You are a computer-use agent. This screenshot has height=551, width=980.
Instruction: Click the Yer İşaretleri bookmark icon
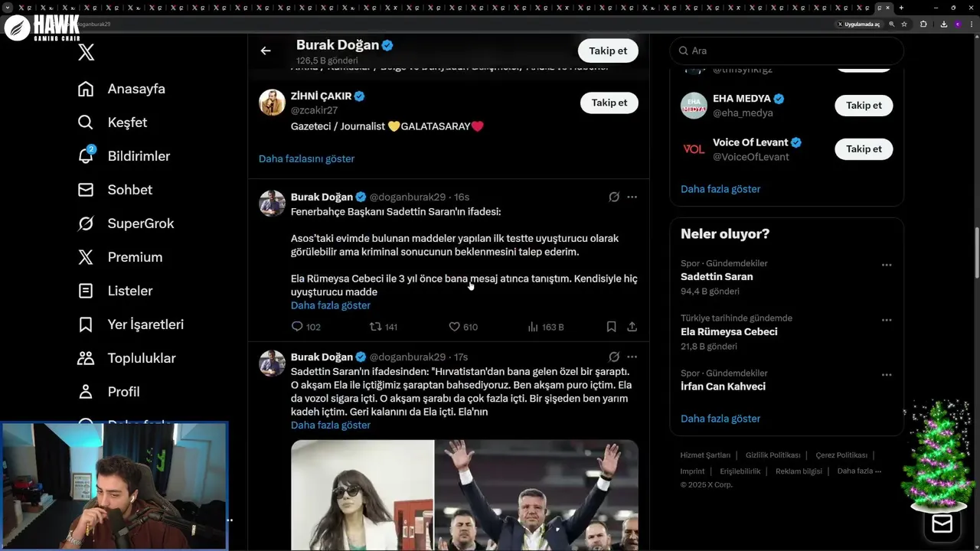tap(86, 324)
